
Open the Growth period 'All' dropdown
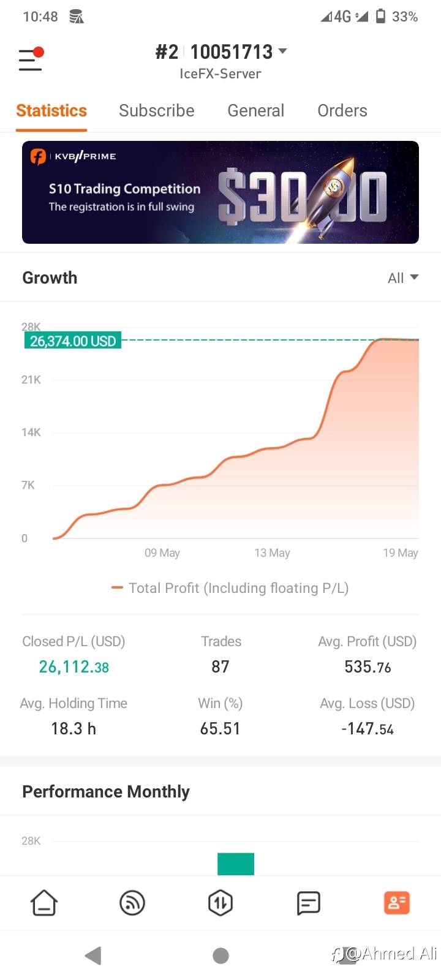(403, 278)
